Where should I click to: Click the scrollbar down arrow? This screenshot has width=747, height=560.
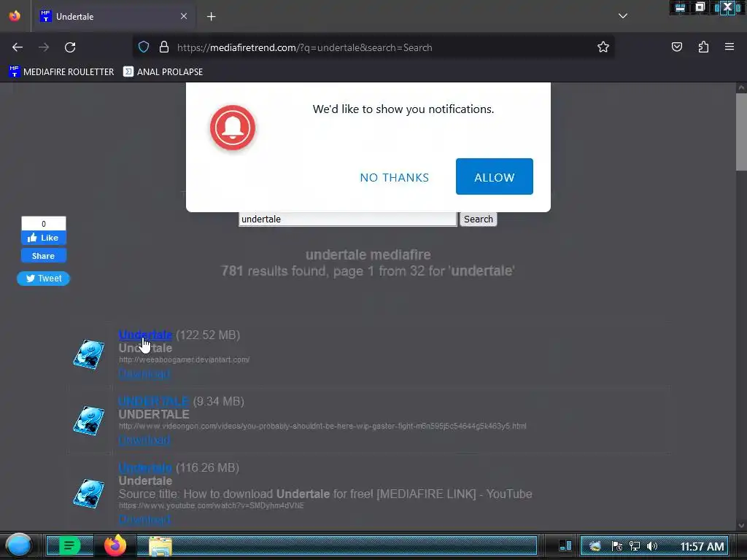click(741, 525)
